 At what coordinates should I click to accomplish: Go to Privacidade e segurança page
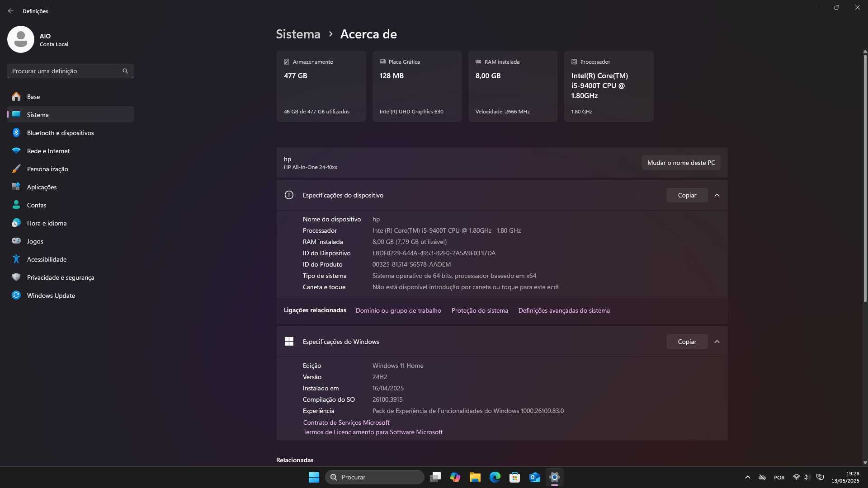point(71,277)
